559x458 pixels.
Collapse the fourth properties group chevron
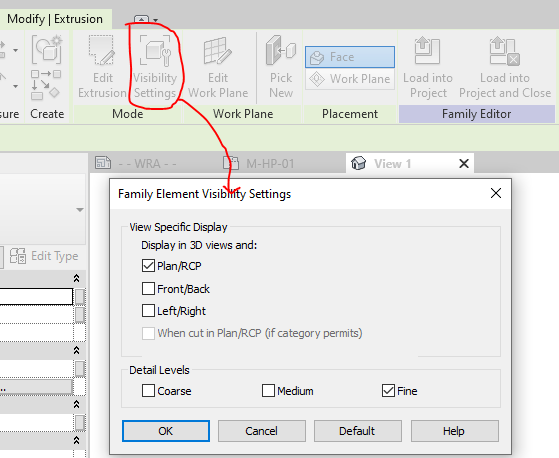pos(76,440)
